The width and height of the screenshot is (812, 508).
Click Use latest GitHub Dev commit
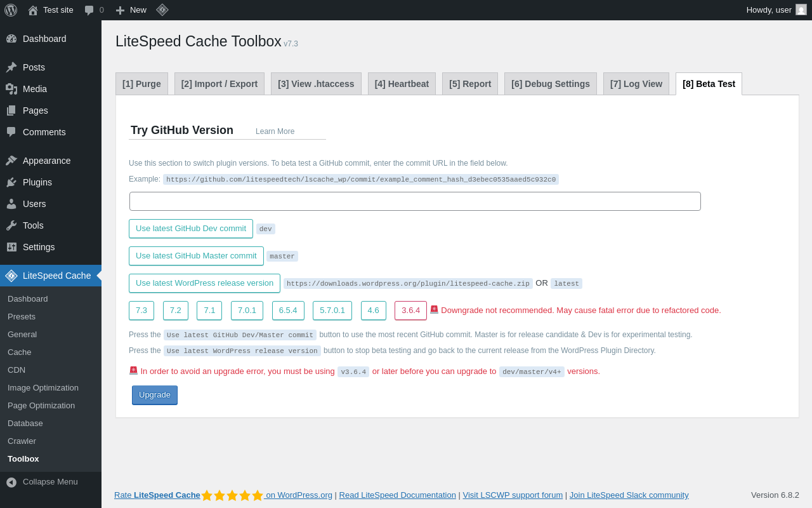tap(191, 229)
